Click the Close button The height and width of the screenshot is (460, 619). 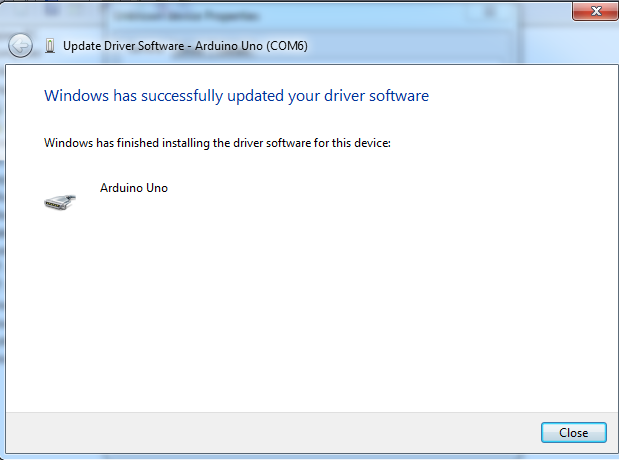(x=574, y=432)
